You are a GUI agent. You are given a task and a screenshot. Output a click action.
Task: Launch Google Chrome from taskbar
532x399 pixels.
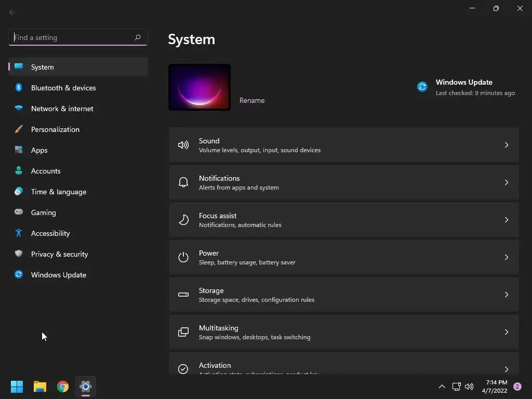pos(63,387)
